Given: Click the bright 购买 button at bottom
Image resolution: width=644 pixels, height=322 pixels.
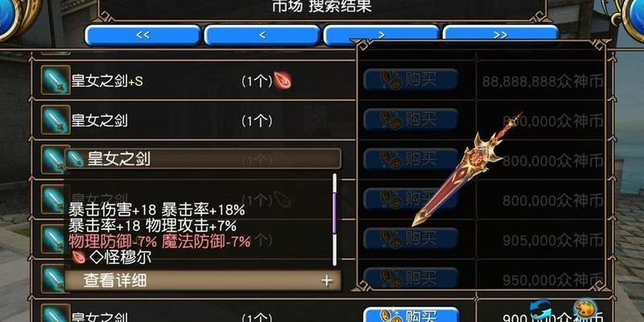Looking at the screenshot, I should pyautogui.click(x=411, y=315).
